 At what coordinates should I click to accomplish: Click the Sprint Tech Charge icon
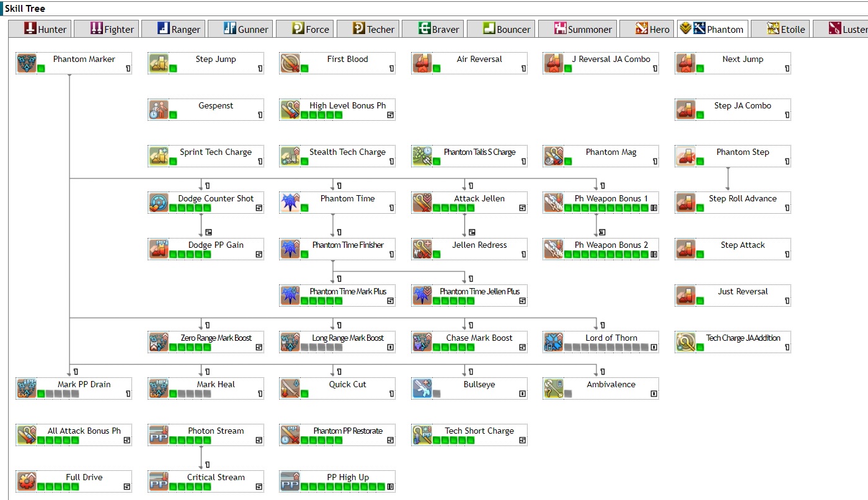[x=159, y=156]
